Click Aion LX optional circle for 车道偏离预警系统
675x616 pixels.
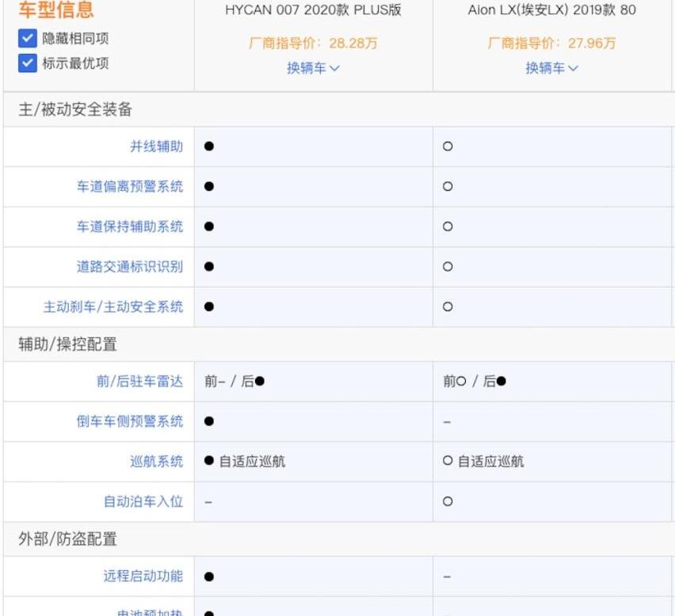pyautogui.click(x=448, y=186)
